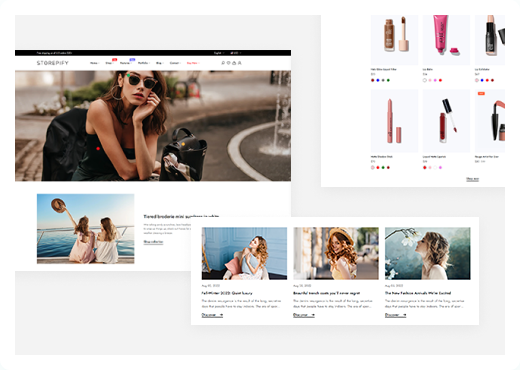Select blue swatch under Liquid Filler product
This screenshot has height=370, width=520.
pos(378,80)
